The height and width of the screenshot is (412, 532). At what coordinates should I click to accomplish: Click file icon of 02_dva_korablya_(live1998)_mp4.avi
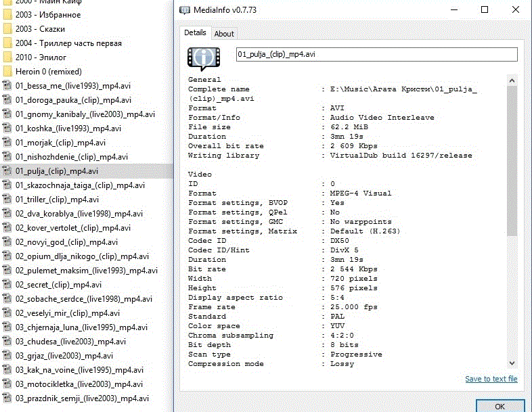pyautogui.click(x=7, y=214)
